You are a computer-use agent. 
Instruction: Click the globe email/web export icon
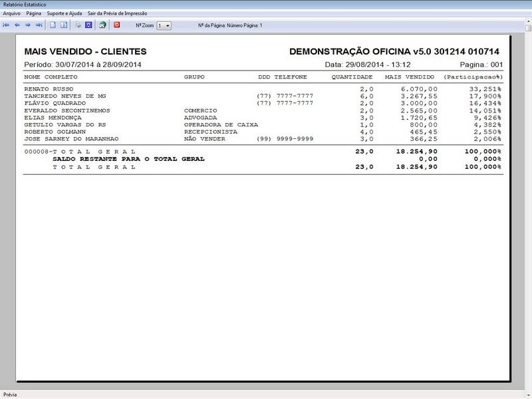pos(102,25)
